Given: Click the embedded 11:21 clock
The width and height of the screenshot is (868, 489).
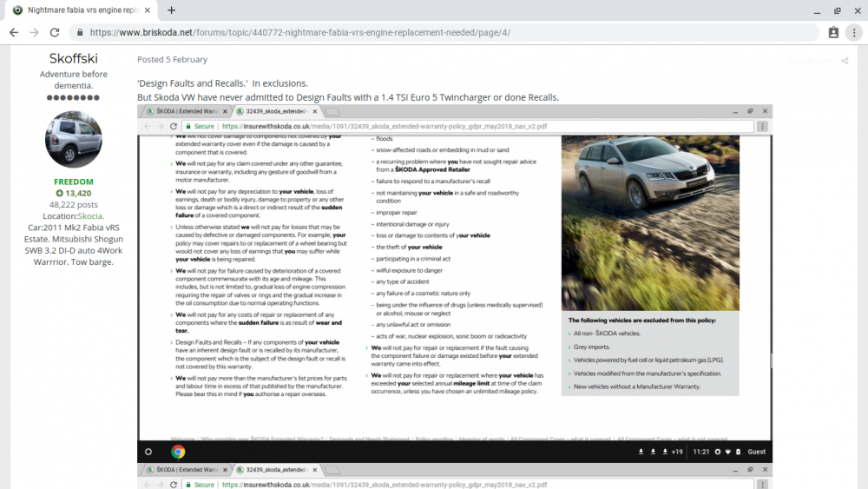Looking at the screenshot, I should 700,452.
